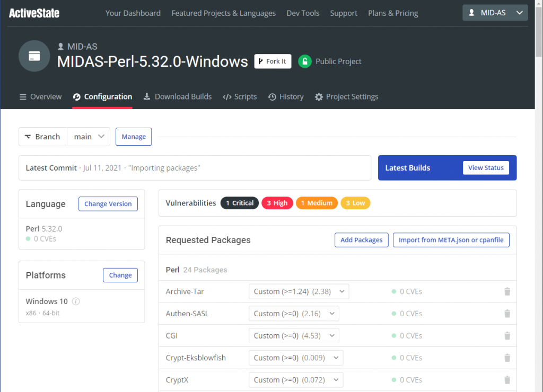The width and height of the screenshot is (543, 392).
Task: Click the green Public Project lock icon
Action: pyautogui.click(x=304, y=61)
